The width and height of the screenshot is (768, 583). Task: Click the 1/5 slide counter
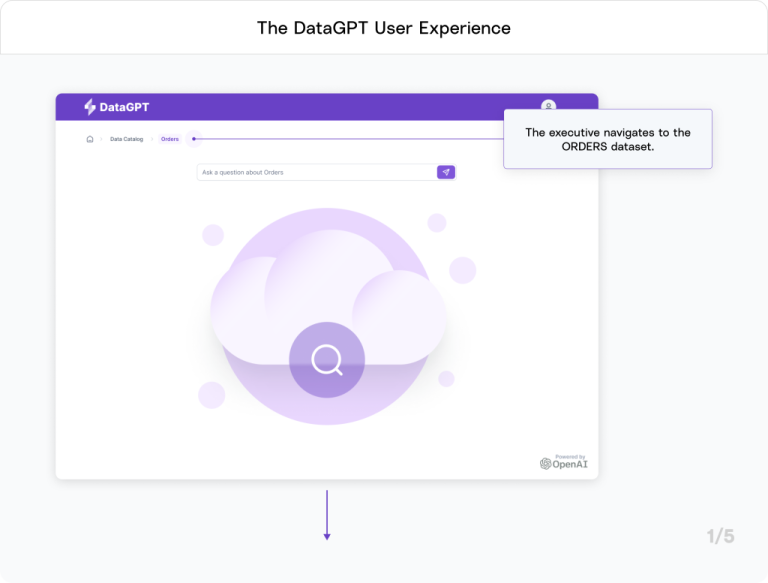point(720,536)
